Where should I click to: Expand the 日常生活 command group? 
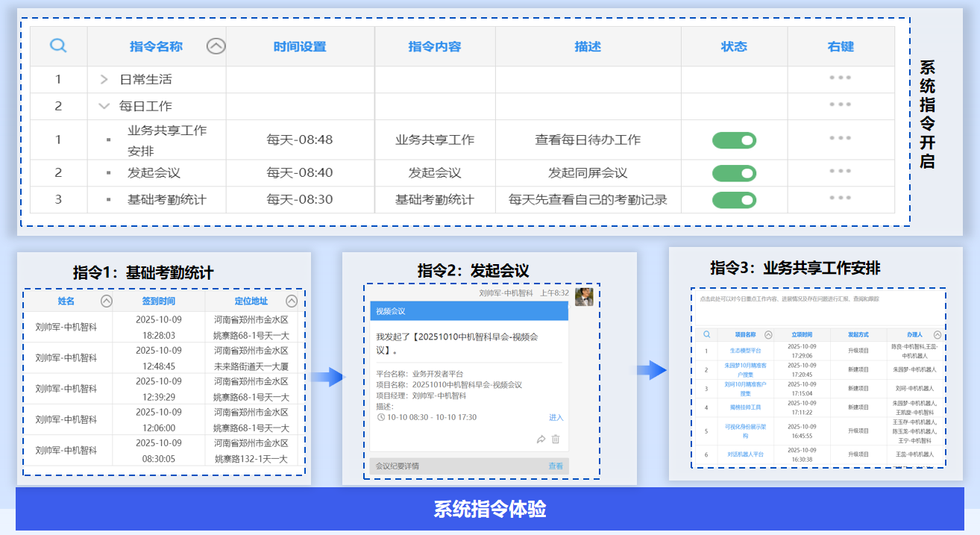104,79
